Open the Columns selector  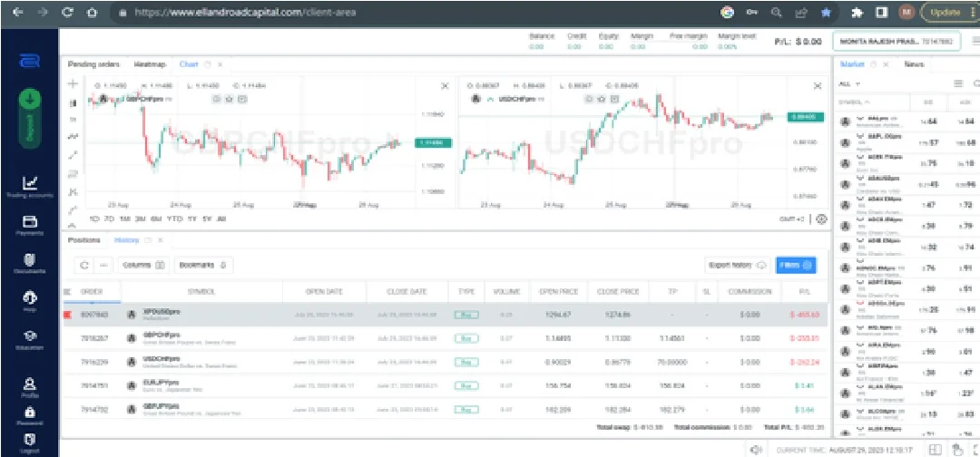click(x=143, y=266)
